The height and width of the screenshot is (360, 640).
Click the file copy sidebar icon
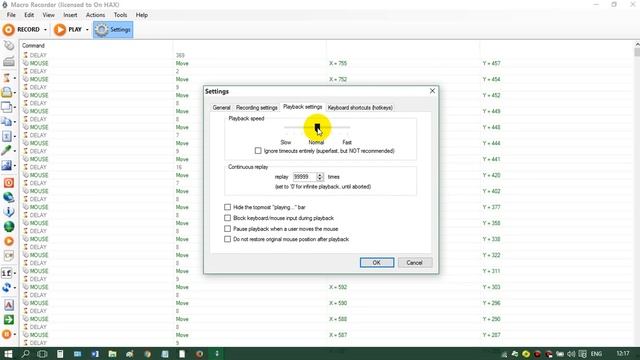pyautogui.click(x=7, y=122)
